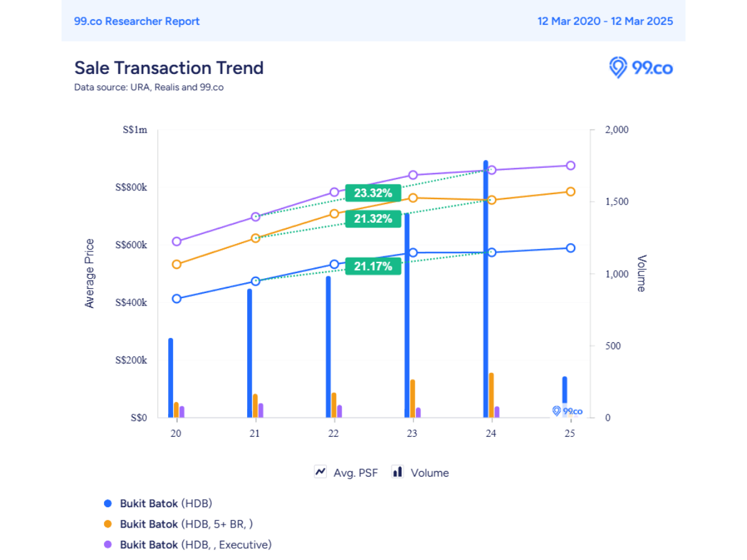Select the orange Bukit Batok 5+ BR legend dot
The height and width of the screenshot is (560, 747).
tap(108, 524)
